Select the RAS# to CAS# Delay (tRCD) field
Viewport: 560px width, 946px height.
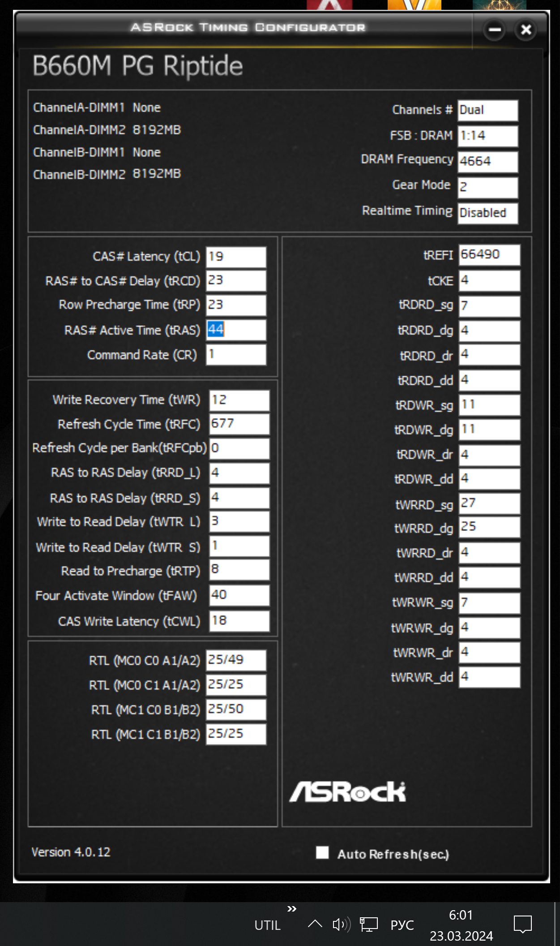[236, 281]
